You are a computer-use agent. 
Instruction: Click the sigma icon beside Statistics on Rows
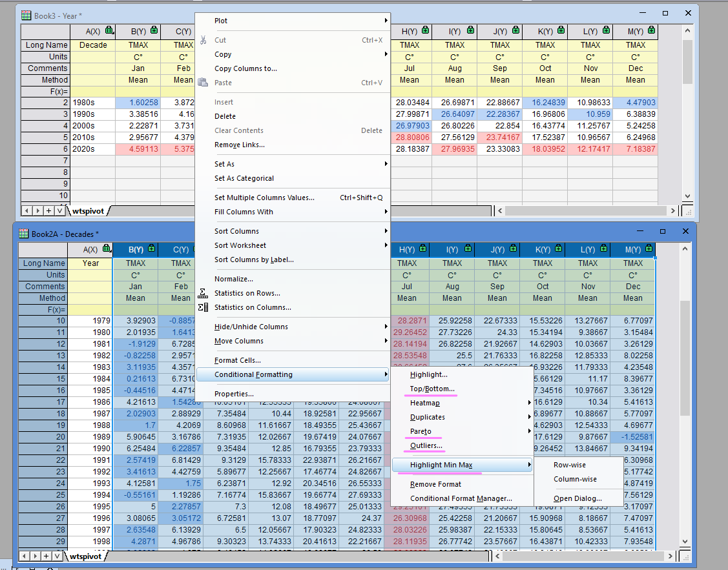pyautogui.click(x=203, y=293)
